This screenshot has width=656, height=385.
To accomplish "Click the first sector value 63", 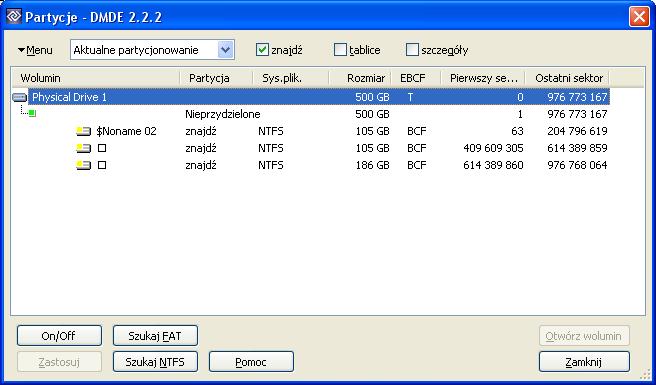I will point(517,131).
